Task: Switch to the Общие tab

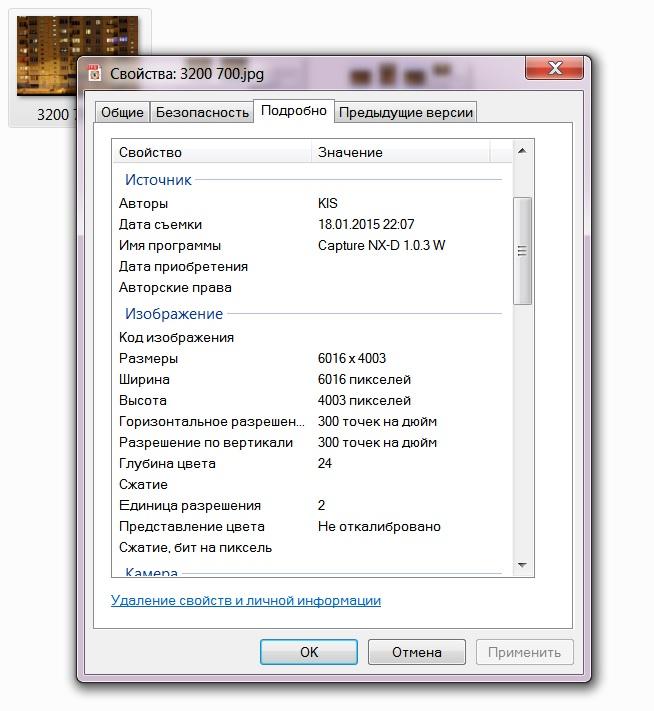Action: (122, 112)
